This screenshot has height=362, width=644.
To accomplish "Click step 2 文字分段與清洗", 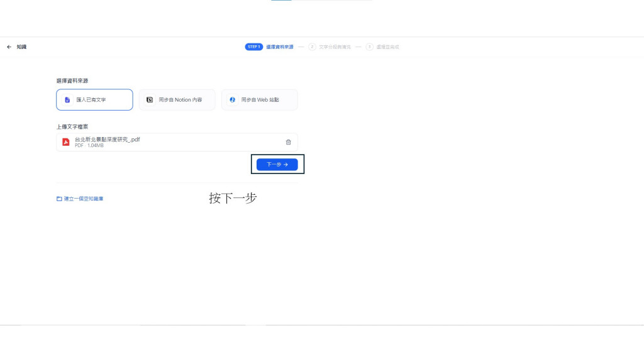I will [330, 47].
